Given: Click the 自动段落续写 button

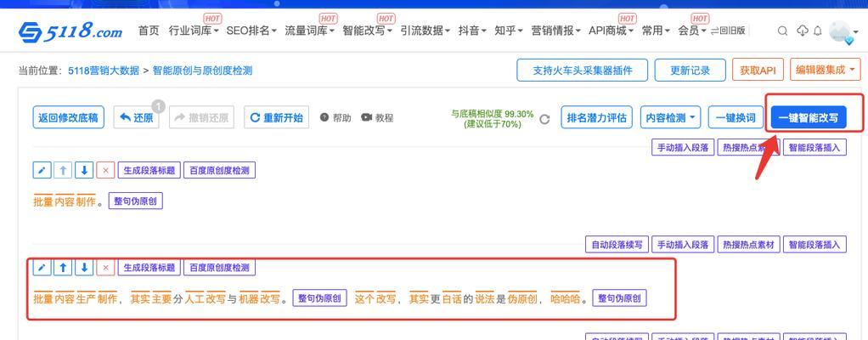Looking at the screenshot, I should [x=617, y=244].
